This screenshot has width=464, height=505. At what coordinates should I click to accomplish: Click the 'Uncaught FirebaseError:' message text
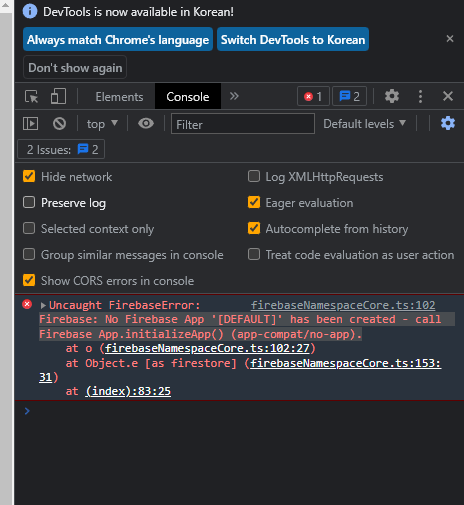(x=125, y=305)
